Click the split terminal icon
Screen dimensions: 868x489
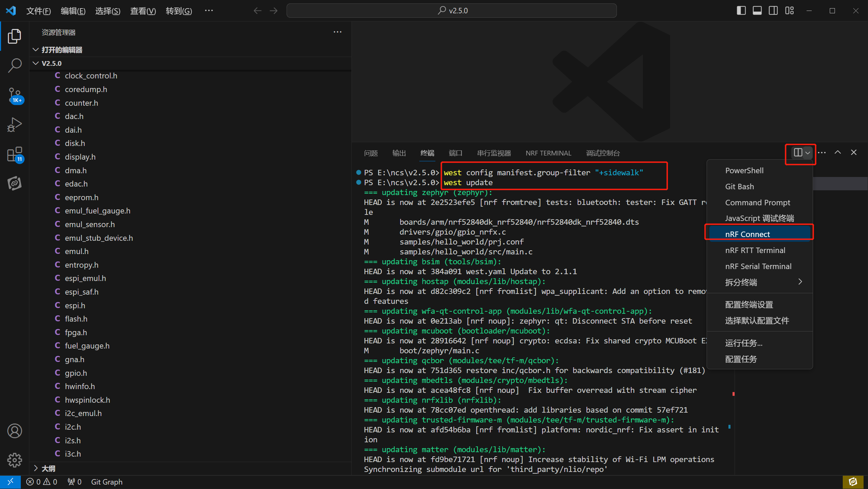point(798,152)
